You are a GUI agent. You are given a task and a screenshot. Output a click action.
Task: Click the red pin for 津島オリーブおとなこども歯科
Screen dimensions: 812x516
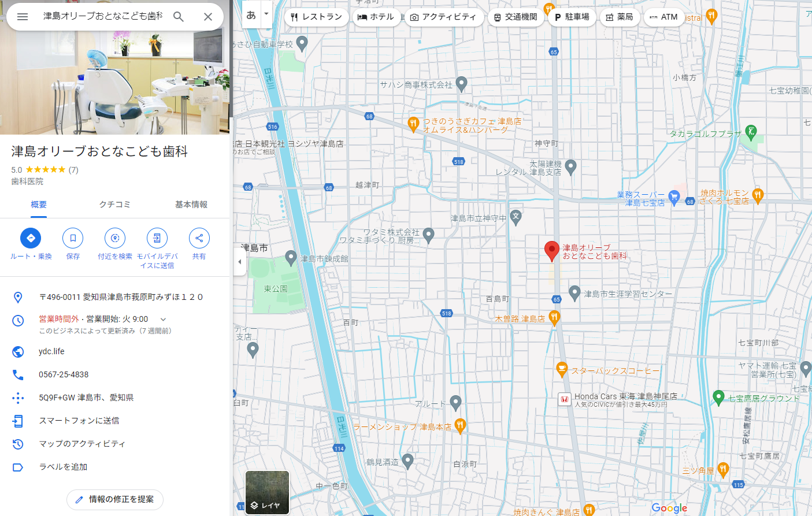point(552,251)
